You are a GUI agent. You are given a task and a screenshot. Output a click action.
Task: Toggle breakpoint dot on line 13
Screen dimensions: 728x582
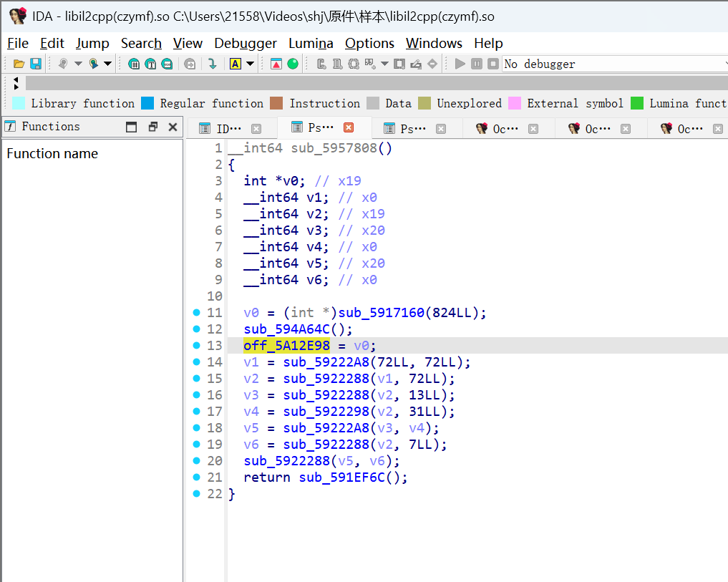(196, 346)
